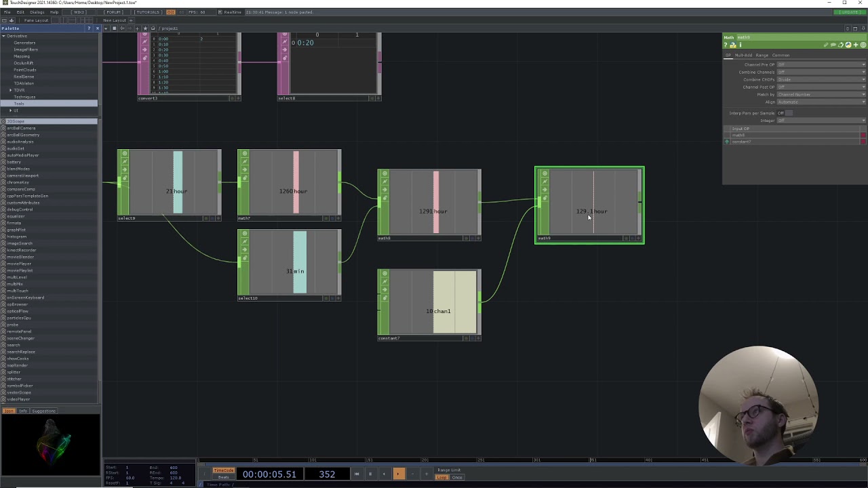Open the Combine Channels dropdown
The image size is (868, 488).
[x=821, y=72]
